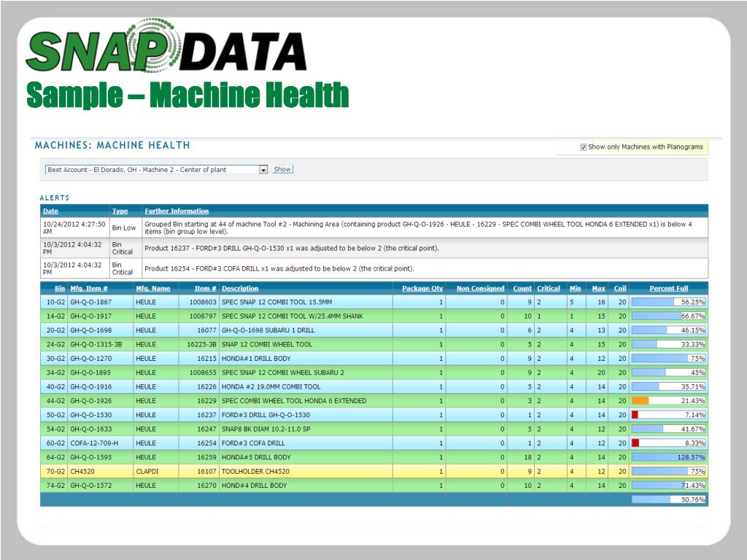Open the machine selection dropdown
Screen dimensions: 747x560
(263, 169)
